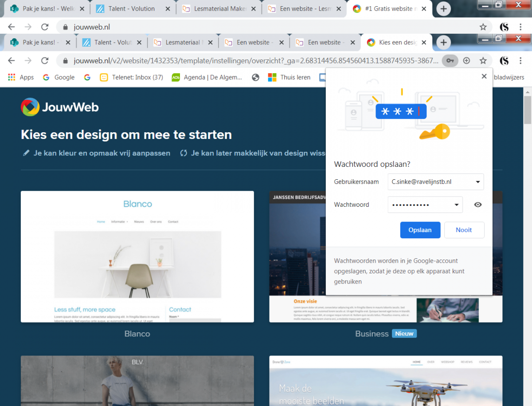Expand the Gebruikersnaam dropdown

pyautogui.click(x=477, y=182)
